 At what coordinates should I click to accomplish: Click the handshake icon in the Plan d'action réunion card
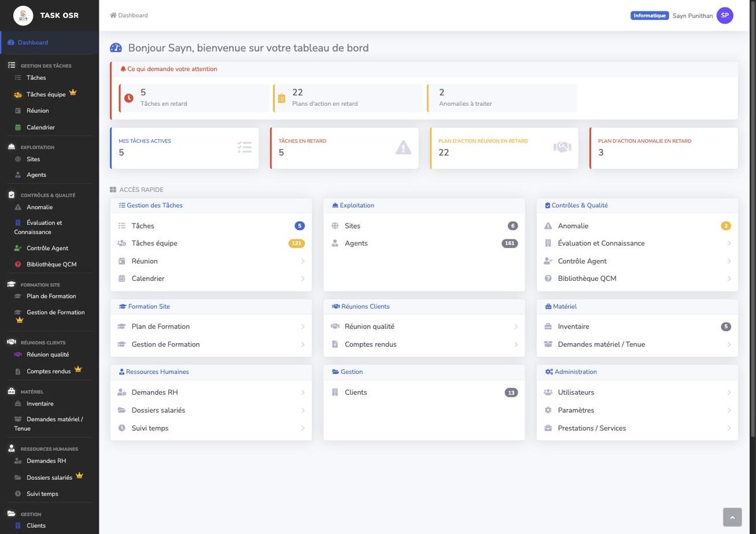(x=562, y=147)
